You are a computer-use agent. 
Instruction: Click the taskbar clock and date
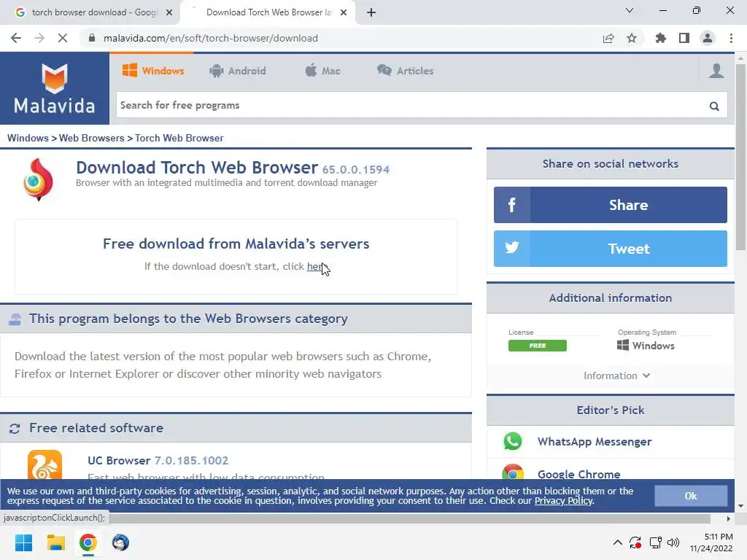[711, 542]
